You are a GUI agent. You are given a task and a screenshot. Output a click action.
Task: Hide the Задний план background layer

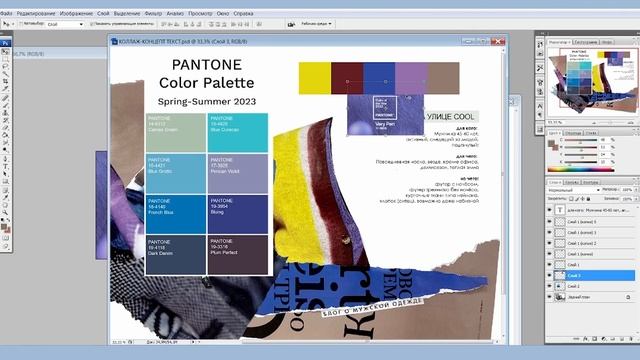pos(549,297)
